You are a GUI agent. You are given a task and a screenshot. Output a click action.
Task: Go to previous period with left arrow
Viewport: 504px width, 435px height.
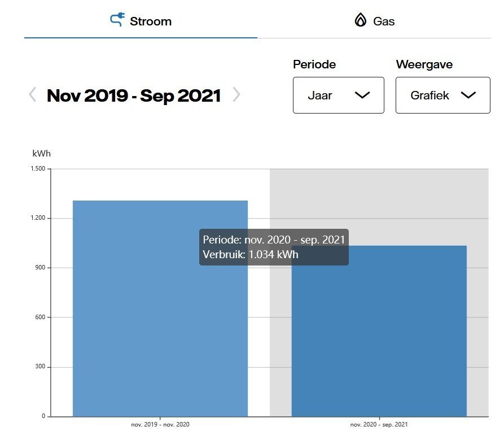(x=33, y=95)
